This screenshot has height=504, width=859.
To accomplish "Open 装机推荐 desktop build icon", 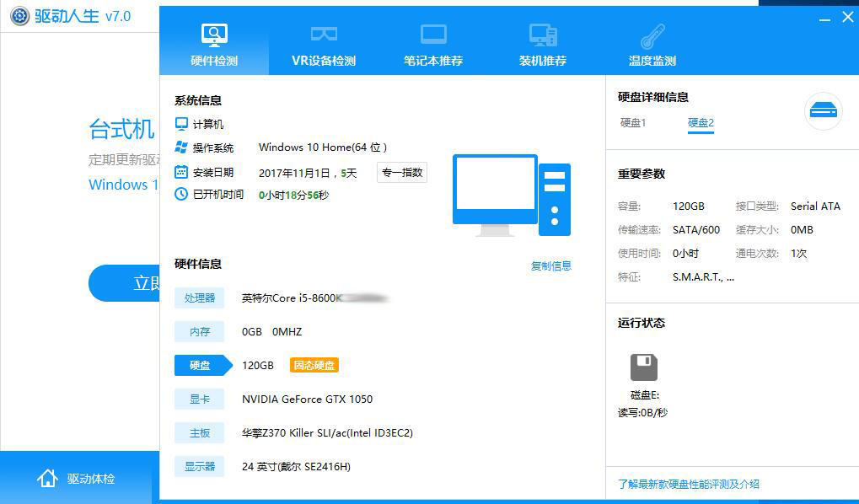I will [542, 34].
